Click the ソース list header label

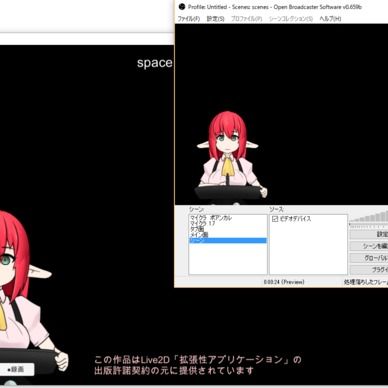pyautogui.click(x=276, y=209)
